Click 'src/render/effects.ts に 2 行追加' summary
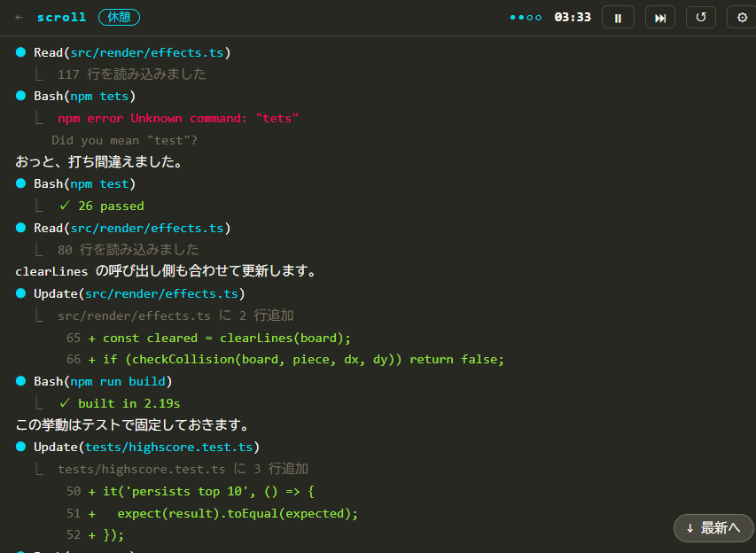756x553 pixels. pyautogui.click(x=175, y=315)
